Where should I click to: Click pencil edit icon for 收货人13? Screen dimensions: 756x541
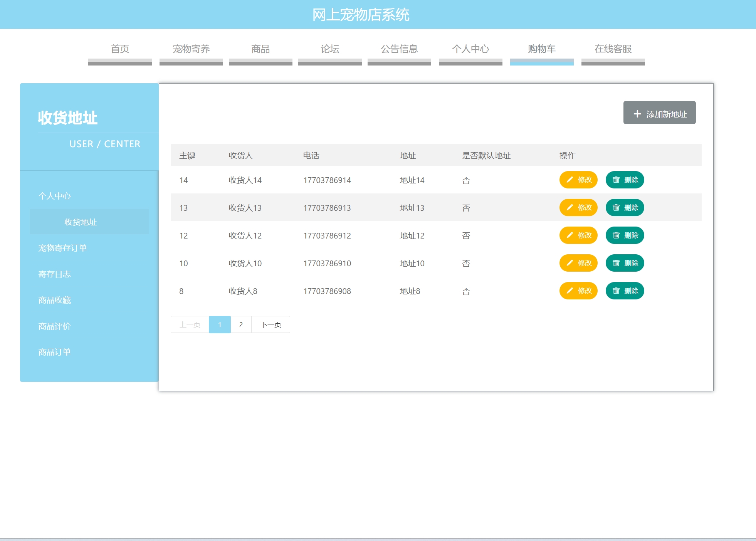pos(570,208)
